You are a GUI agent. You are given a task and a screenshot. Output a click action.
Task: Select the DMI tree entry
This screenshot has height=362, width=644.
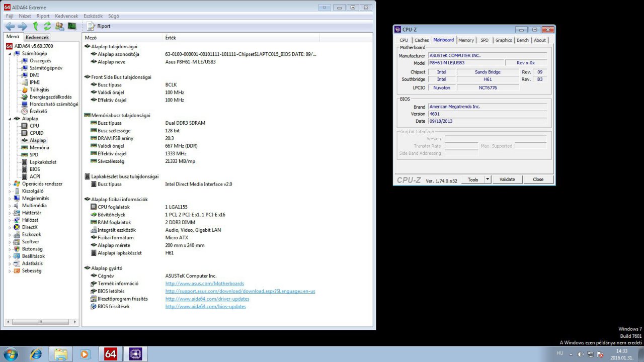coord(34,75)
